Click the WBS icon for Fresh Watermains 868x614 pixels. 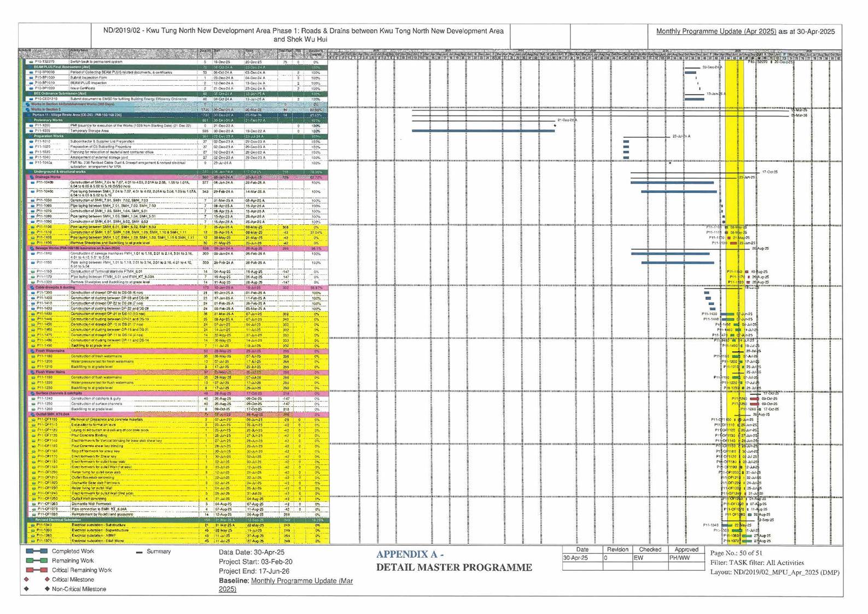(32, 351)
